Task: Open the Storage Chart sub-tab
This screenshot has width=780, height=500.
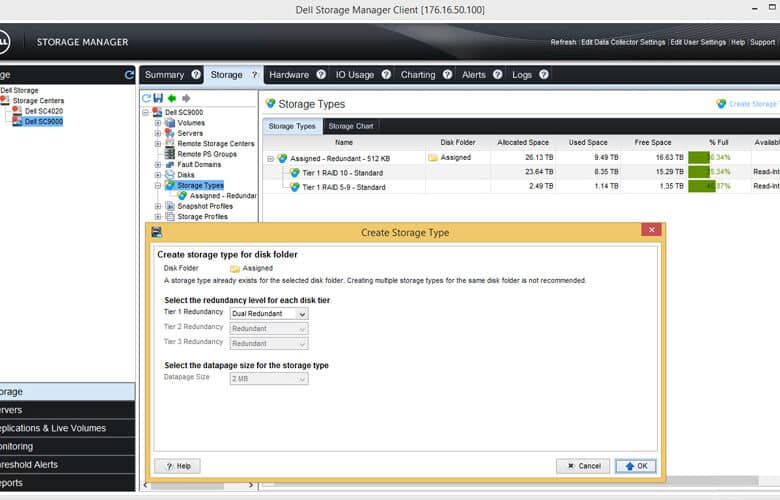Action: 351,126
